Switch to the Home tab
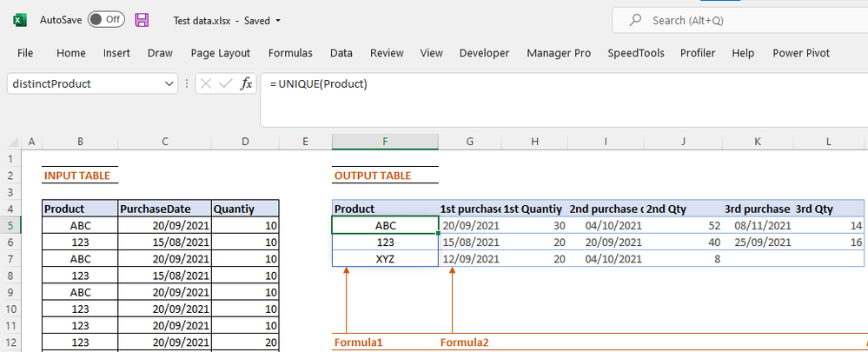The height and width of the screenshot is (352, 868). (x=71, y=53)
